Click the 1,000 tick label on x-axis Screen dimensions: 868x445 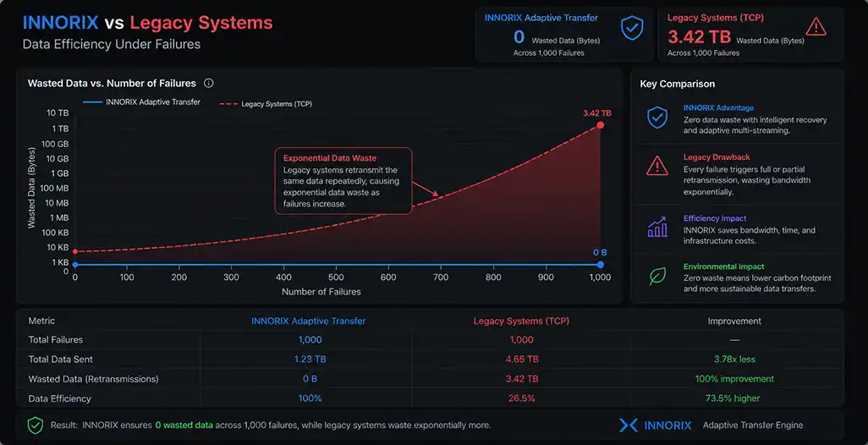tap(600, 277)
